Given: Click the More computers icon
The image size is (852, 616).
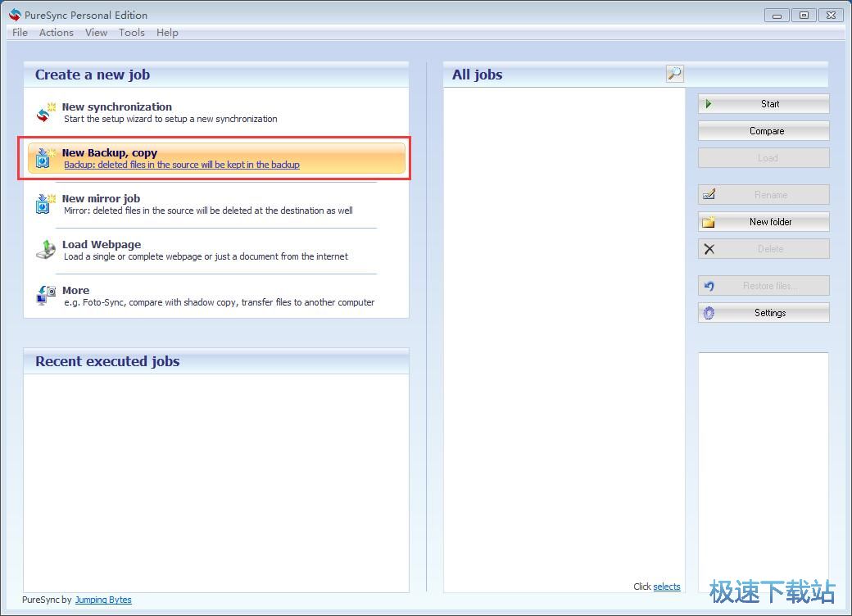Looking at the screenshot, I should 46,296.
